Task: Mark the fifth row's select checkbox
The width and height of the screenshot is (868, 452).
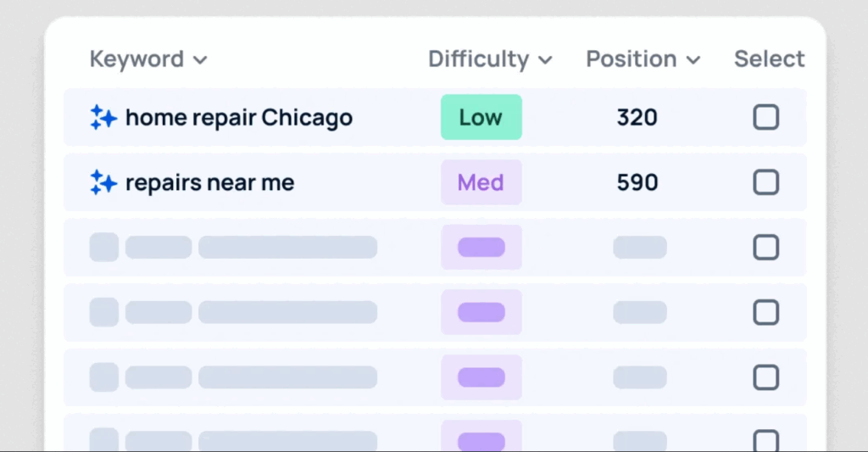Action: coord(766,377)
